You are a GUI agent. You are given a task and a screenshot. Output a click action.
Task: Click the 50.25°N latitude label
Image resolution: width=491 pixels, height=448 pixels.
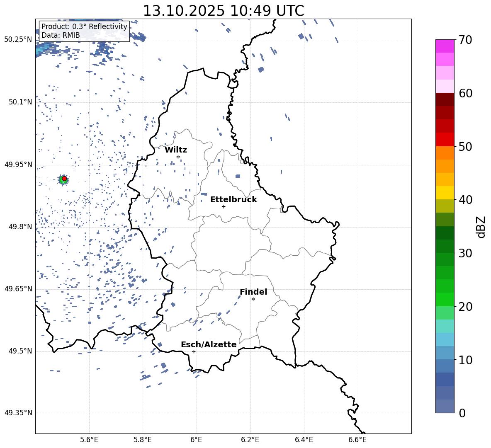coord(18,40)
